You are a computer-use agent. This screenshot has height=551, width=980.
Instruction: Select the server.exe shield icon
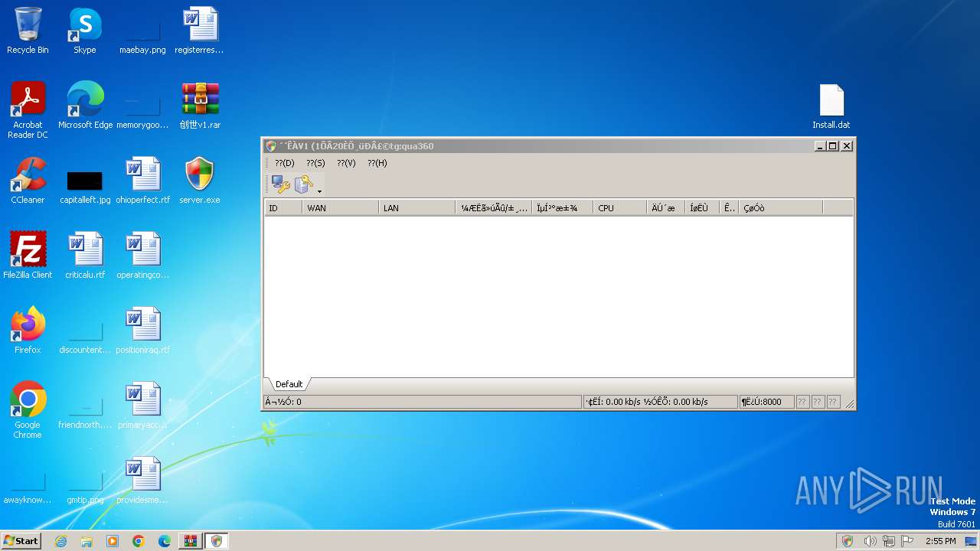(x=200, y=181)
